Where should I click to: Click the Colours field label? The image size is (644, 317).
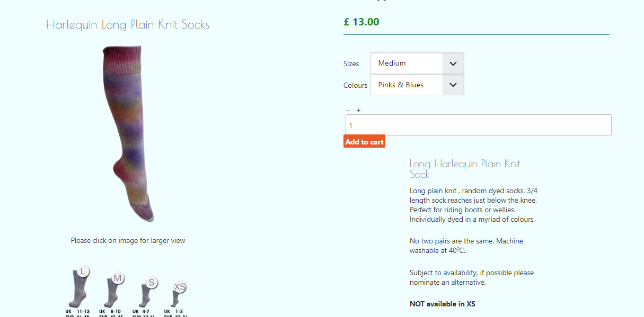pyautogui.click(x=355, y=85)
